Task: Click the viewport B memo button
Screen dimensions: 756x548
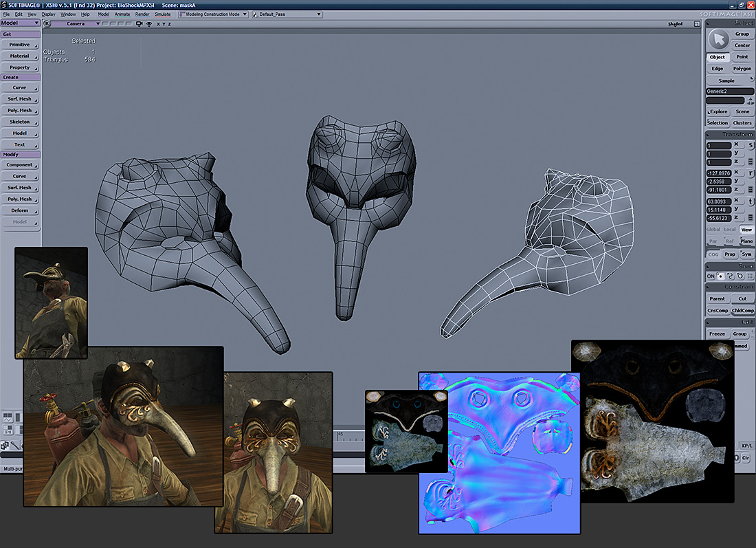Action: (47, 23)
